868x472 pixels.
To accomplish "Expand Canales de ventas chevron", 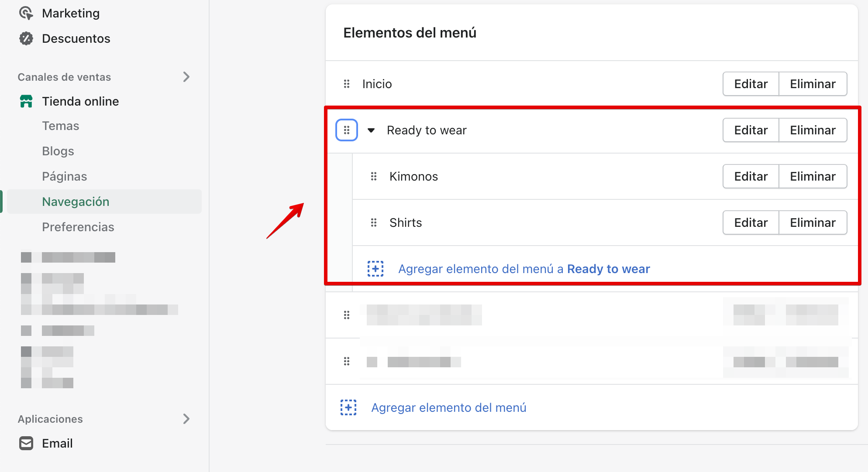I will pos(186,77).
